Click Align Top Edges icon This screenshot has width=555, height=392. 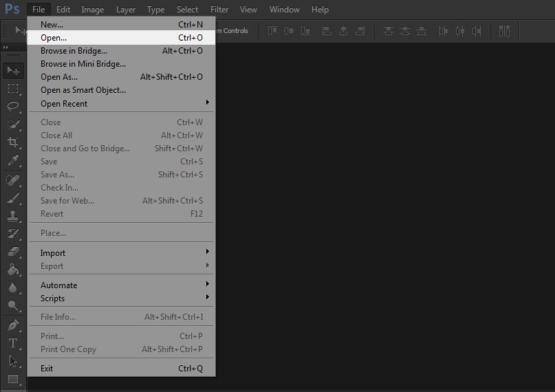(272, 31)
